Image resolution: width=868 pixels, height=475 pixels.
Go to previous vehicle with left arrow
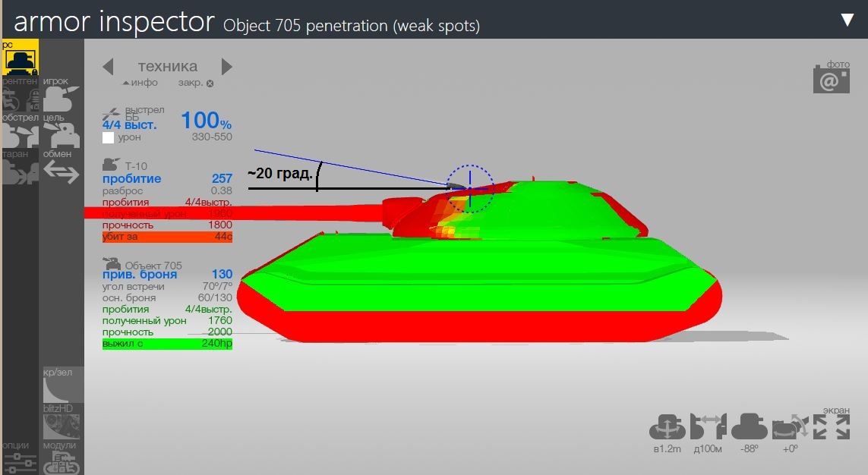tap(108, 66)
